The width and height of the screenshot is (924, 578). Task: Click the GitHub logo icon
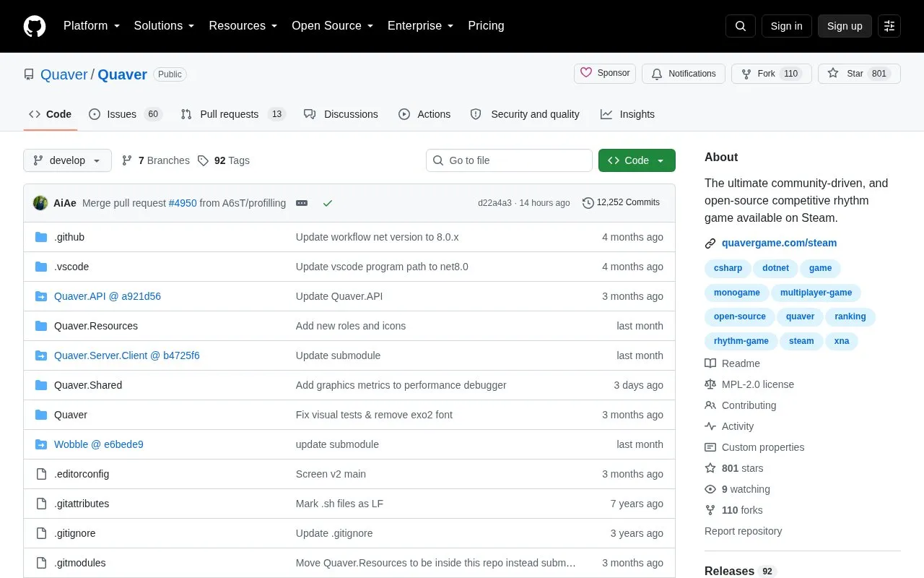pyautogui.click(x=35, y=26)
